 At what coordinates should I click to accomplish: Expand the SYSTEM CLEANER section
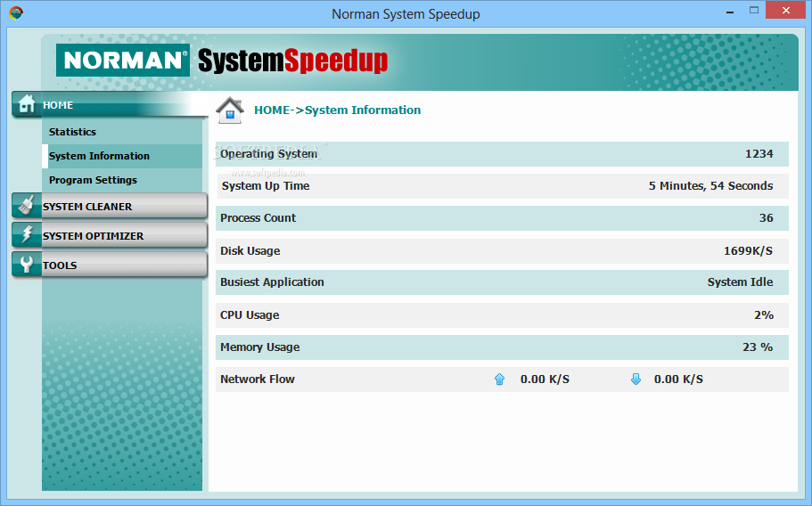[x=110, y=207]
